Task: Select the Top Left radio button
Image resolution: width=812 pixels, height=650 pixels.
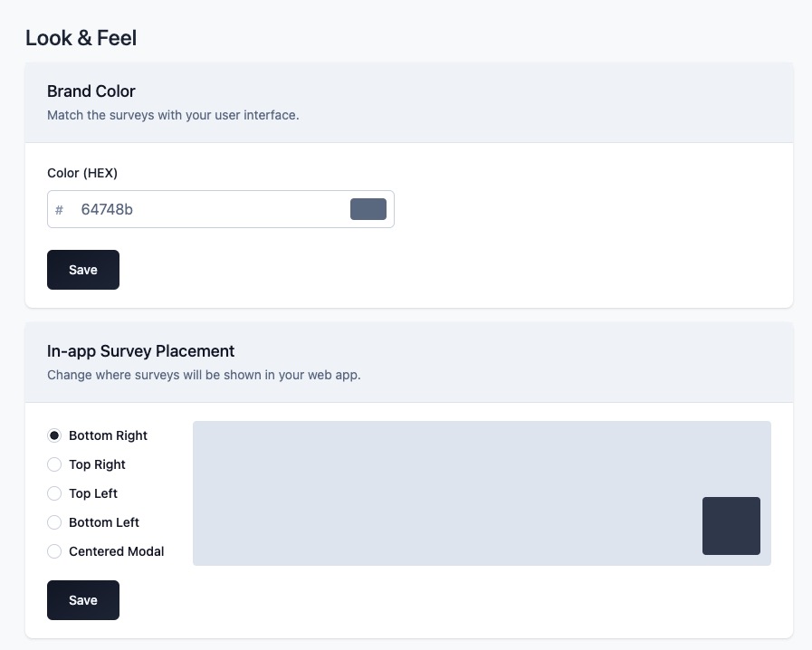Action: tap(54, 493)
